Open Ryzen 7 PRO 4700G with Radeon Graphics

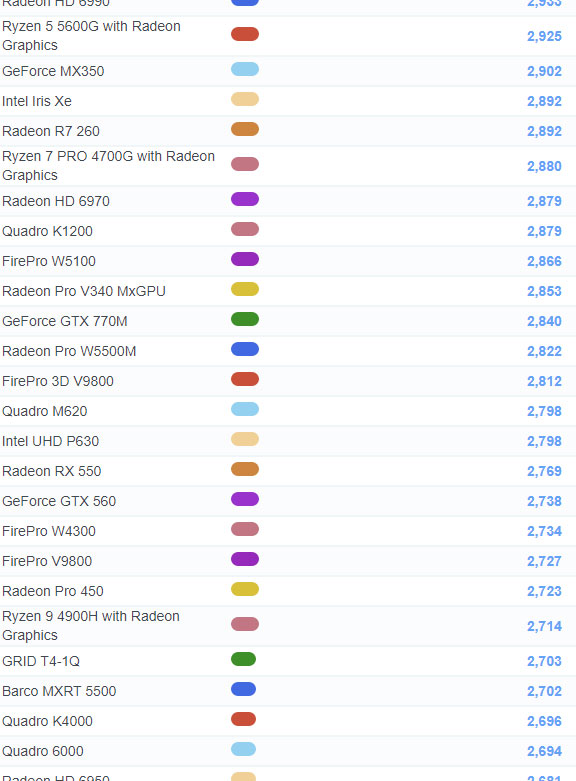coord(108,166)
